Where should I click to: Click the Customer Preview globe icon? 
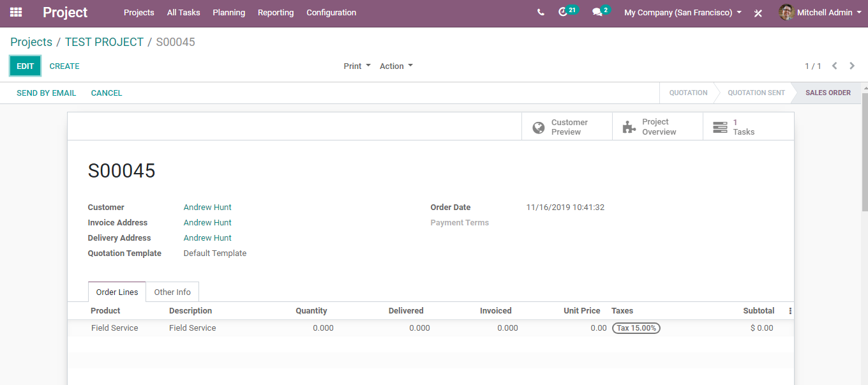coord(539,127)
